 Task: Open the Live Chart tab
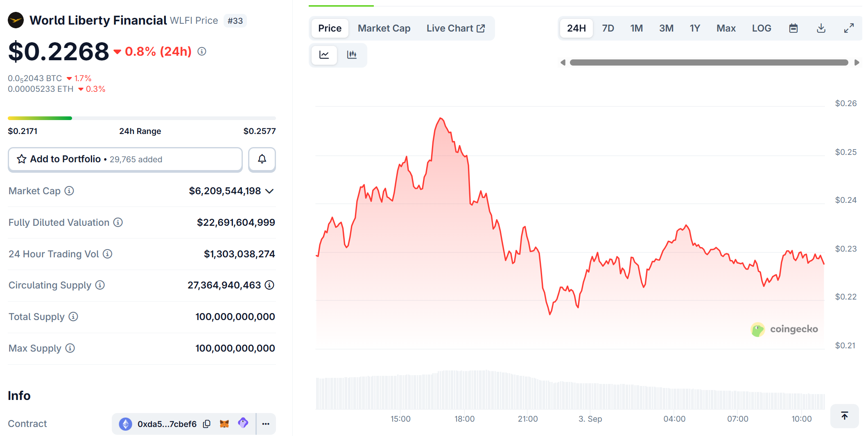pyautogui.click(x=455, y=28)
